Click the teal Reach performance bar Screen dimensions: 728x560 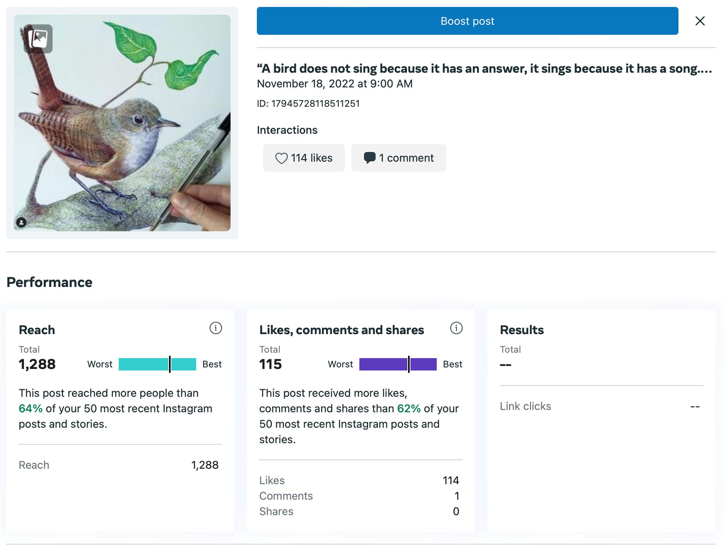tap(157, 364)
